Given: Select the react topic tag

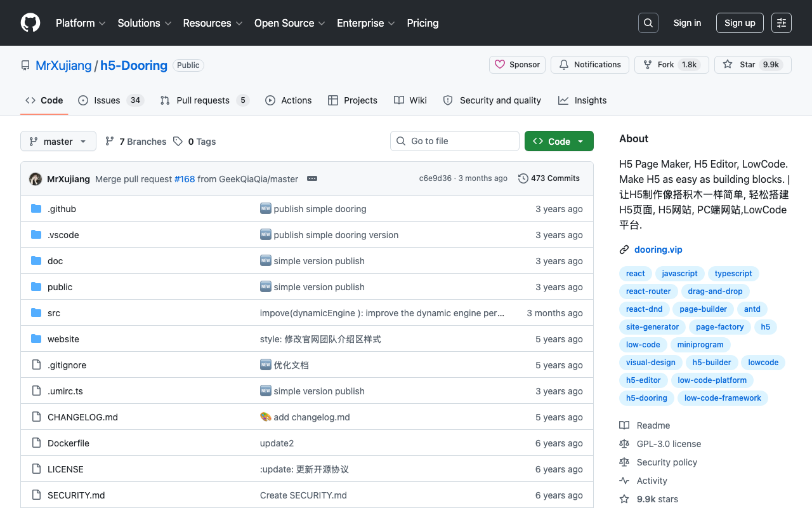Looking at the screenshot, I should click(635, 274).
